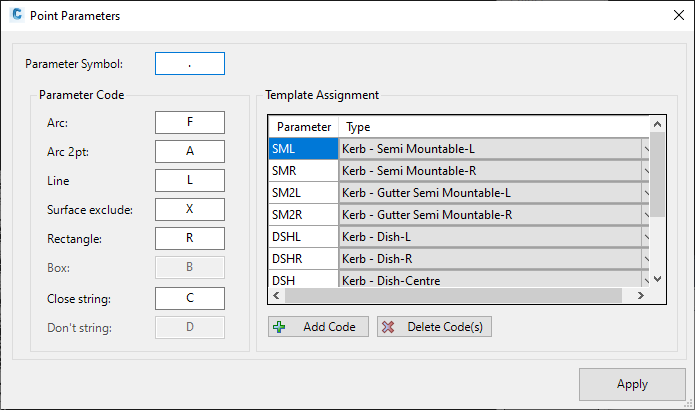Image resolution: width=695 pixels, height=410 pixels.
Task: Open the SMR row type dropdown arrow
Action: coord(645,171)
